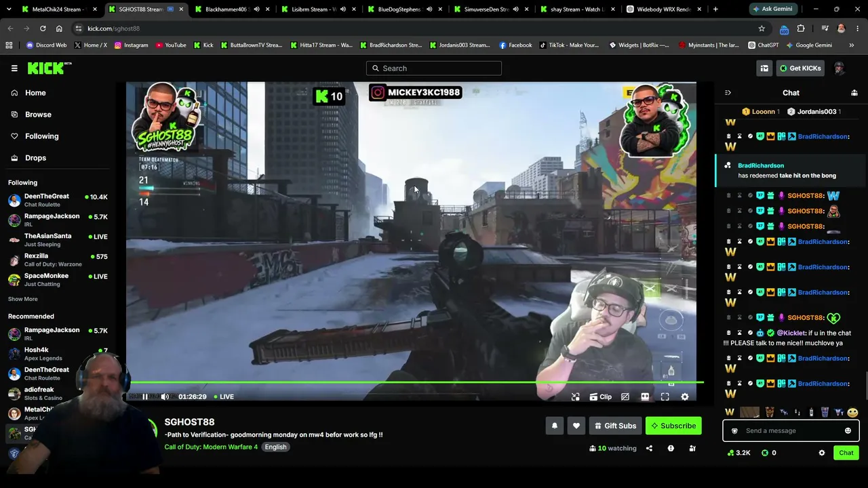Switch to the MetalChik24 Stream tab

pyautogui.click(x=60, y=9)
